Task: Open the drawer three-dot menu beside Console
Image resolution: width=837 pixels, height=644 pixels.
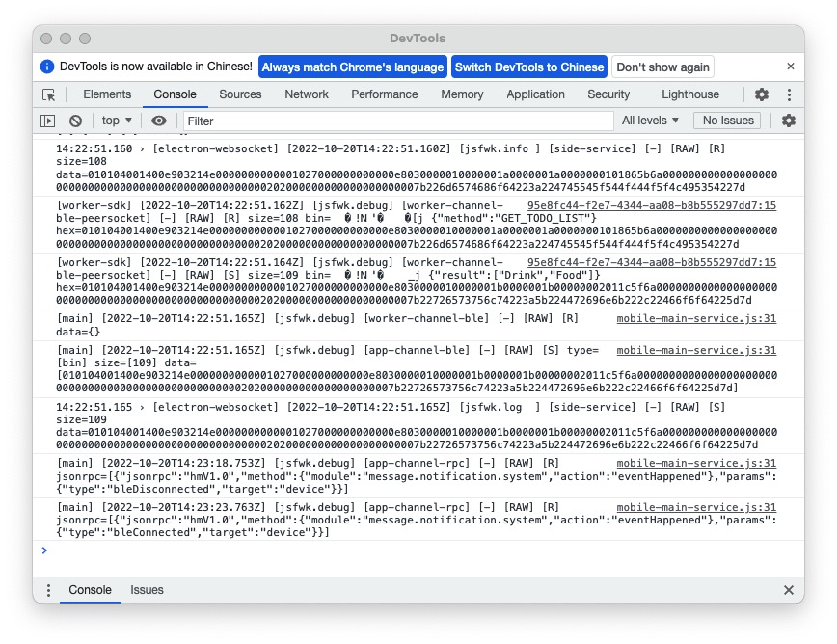Action: 47,590
